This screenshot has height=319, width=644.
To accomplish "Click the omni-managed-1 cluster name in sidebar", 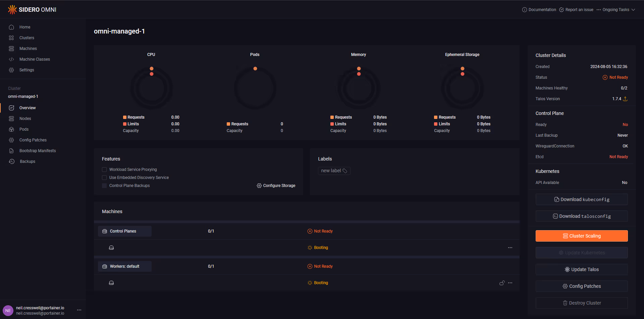I will [x=23, y=97].
